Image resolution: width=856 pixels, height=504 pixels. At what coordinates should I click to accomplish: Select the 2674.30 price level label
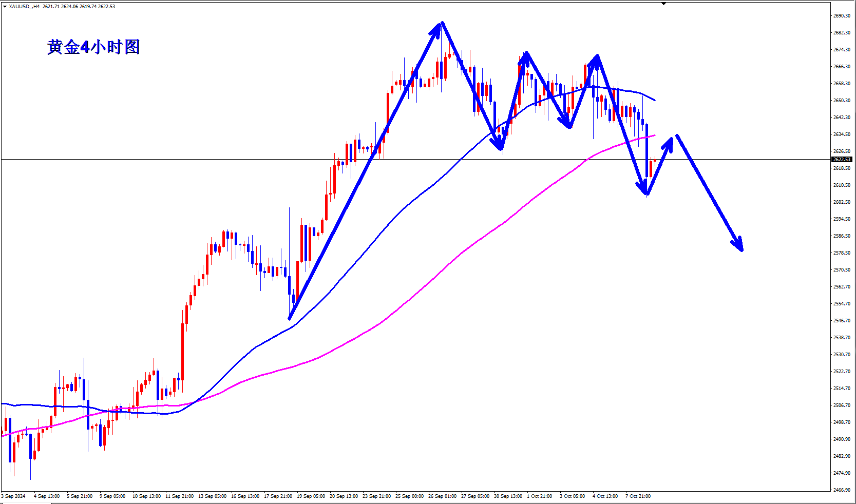842,50
